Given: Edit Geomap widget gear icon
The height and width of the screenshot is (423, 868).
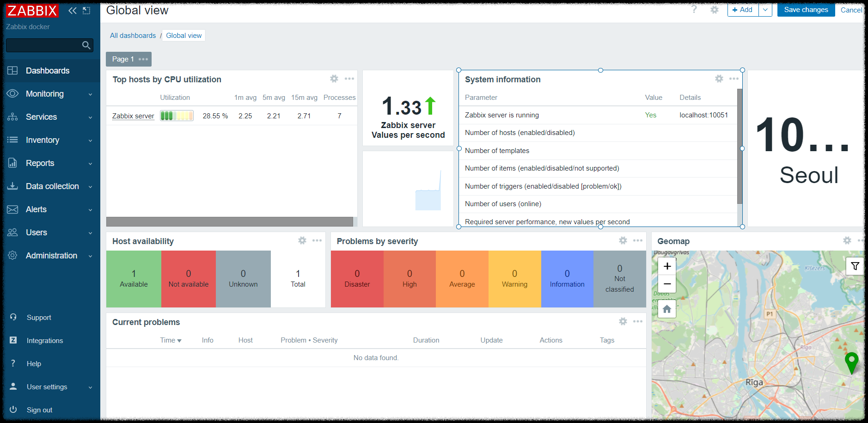Looking at the screenshot, I should 847,241.
